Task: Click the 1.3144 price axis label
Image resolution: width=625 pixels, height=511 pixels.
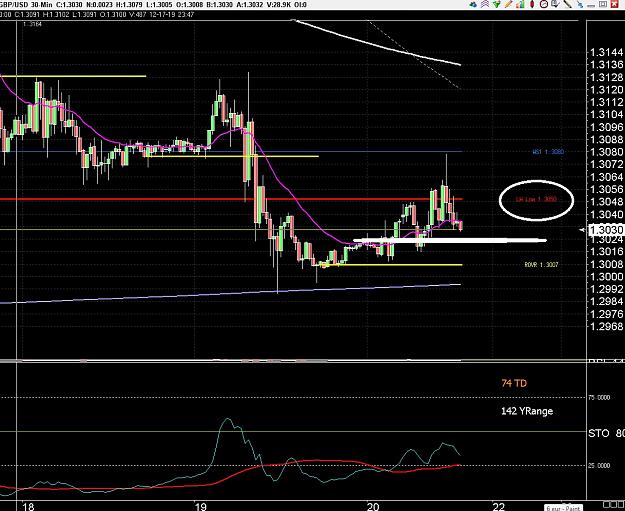Action: [x=606, y=53]
